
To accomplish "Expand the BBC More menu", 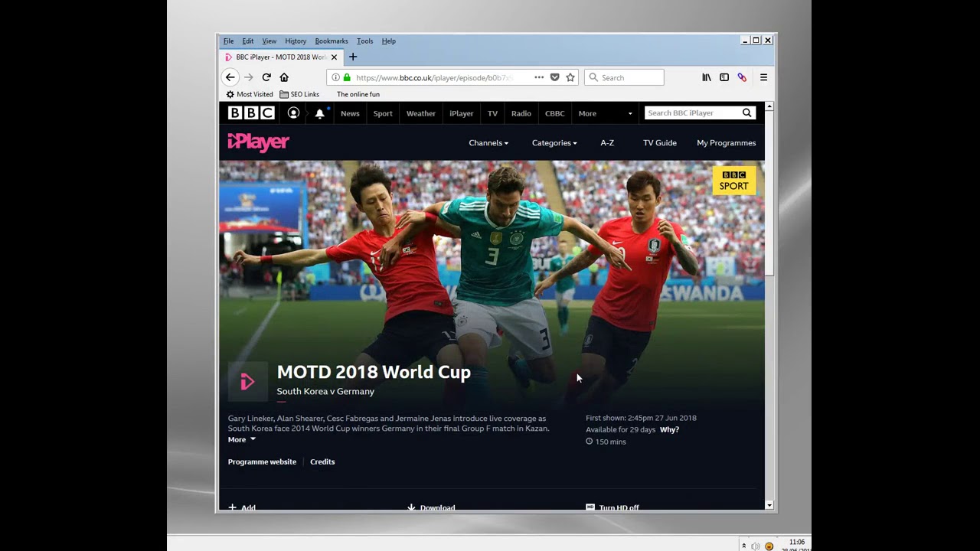I will click(x=587, y=113).
